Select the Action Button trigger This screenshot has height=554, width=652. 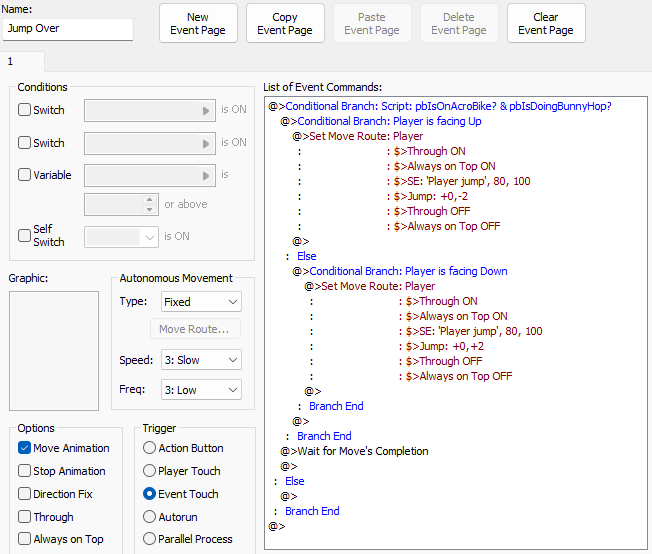click(x=149, y=448)
